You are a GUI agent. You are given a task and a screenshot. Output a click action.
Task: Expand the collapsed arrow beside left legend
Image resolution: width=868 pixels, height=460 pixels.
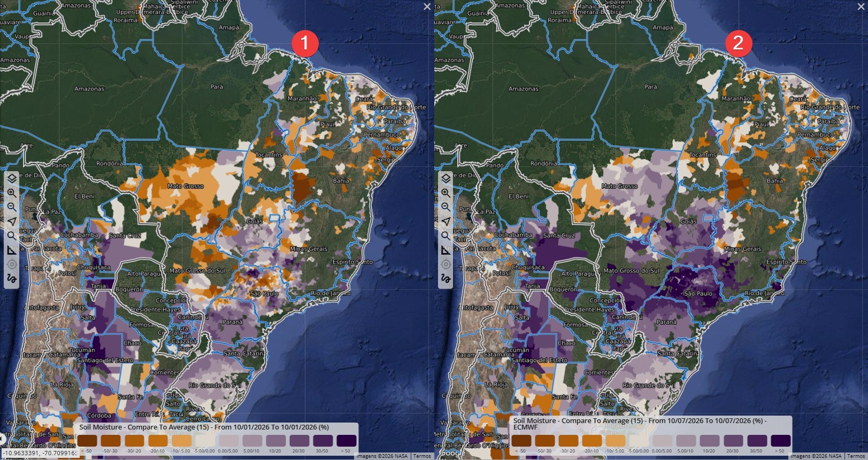[x=2, y=438]
